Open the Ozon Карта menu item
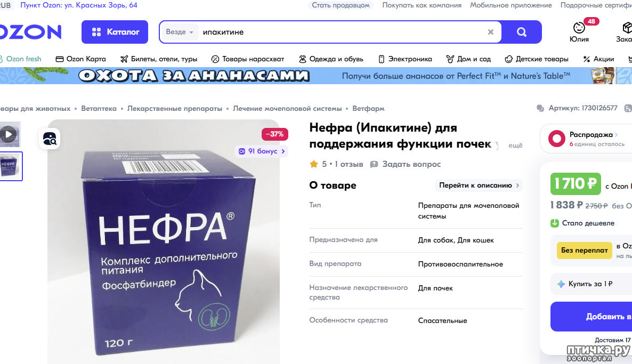 tap(80, 59)
